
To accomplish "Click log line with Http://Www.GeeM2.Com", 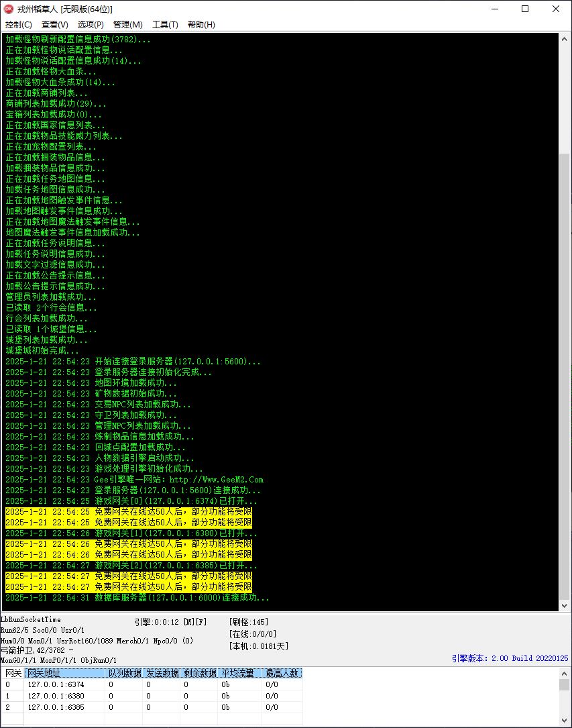I will point(135,480).
